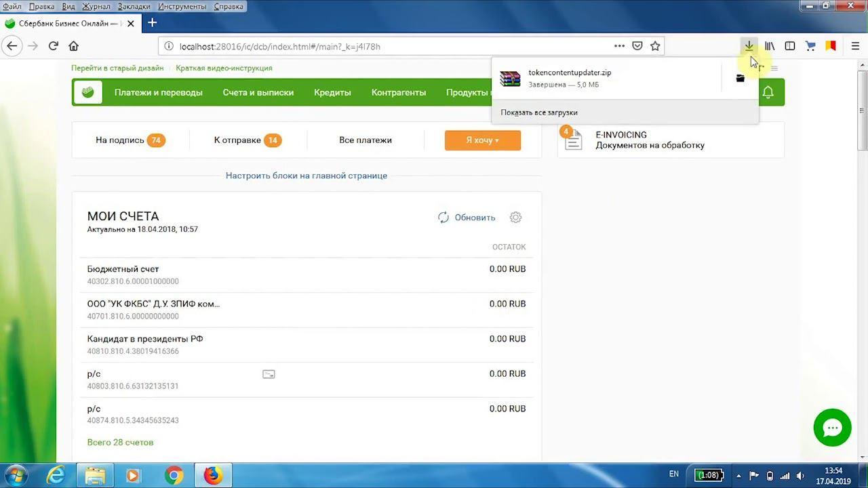The height and width of the screenshot is (488, 868).
Task: Open E-INVOICING documents block
Action: 671,140
